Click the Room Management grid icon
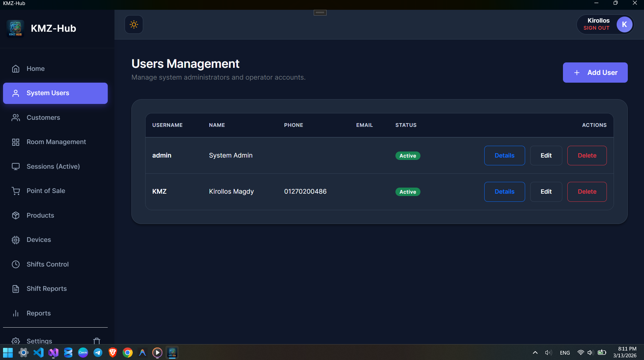The height and width of the screenshot is (360, 644). tap(16, 142)
